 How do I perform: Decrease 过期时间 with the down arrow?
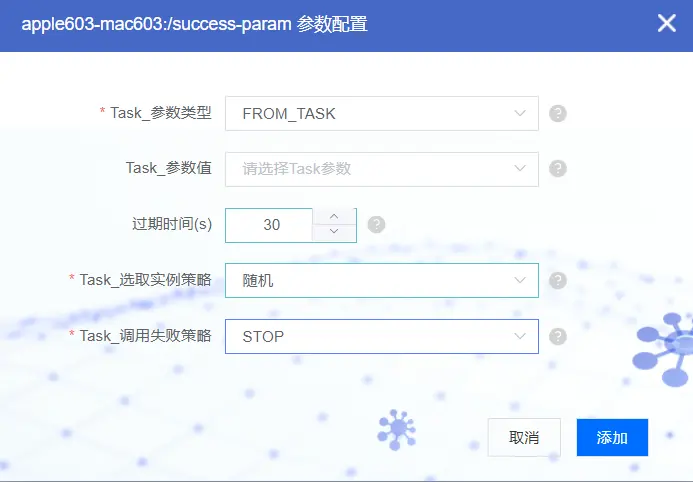tap(334, 233)
